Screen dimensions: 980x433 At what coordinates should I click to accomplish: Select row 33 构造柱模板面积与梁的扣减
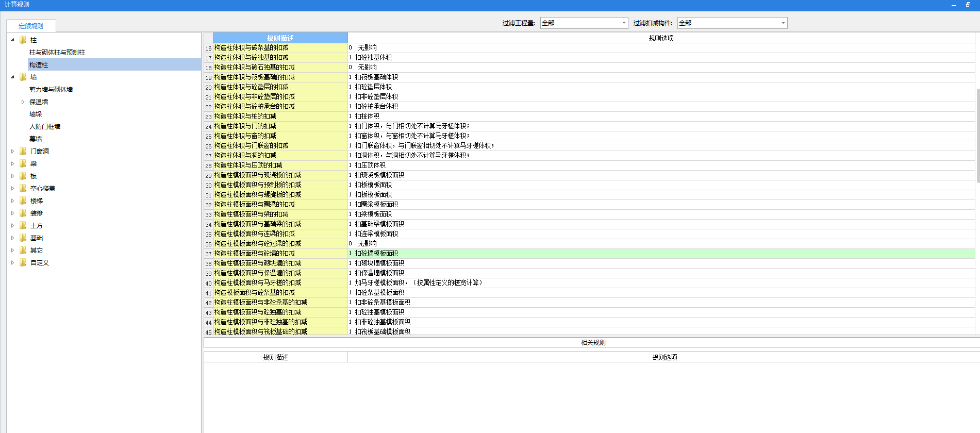[x=280, y=214]
